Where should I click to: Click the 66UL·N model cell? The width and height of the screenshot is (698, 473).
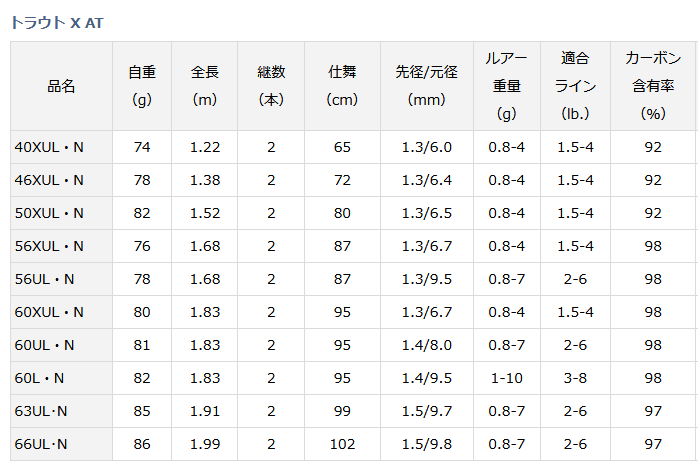pos(61,444)
